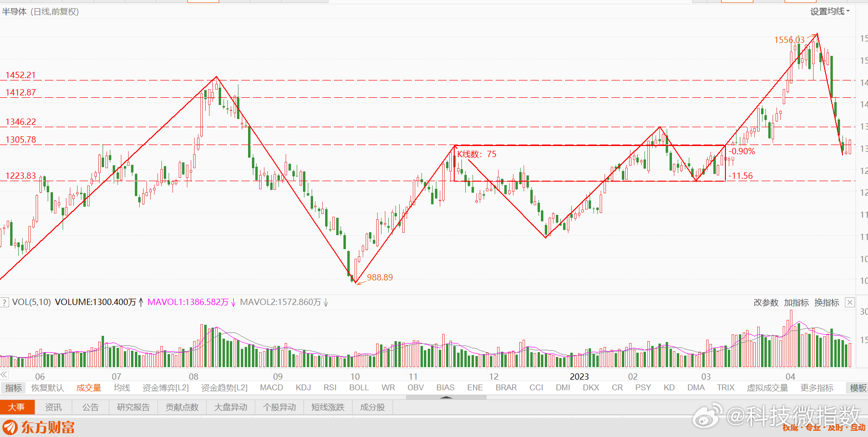Select the 成交量 indicator
The height and width of the screenshot is (437, 868).
coord(89,388)
